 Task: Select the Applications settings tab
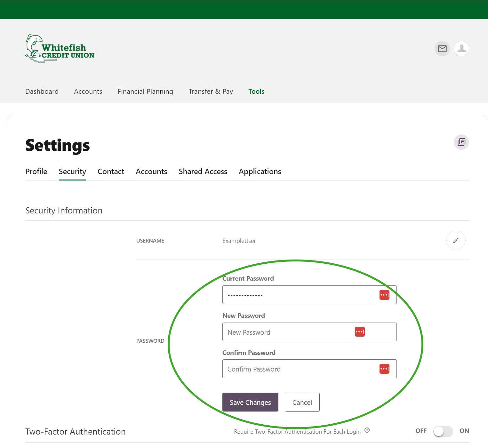coord(260,172)
